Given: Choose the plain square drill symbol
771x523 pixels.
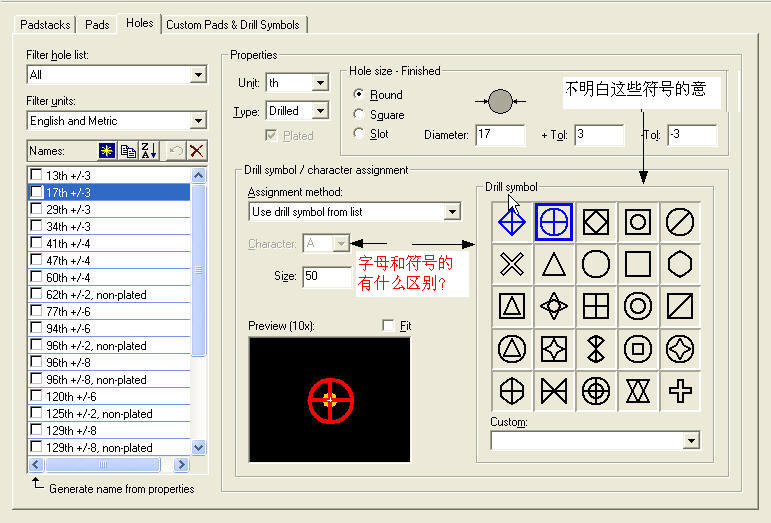Looking at the screenshot, I should (x=638, y=264).
